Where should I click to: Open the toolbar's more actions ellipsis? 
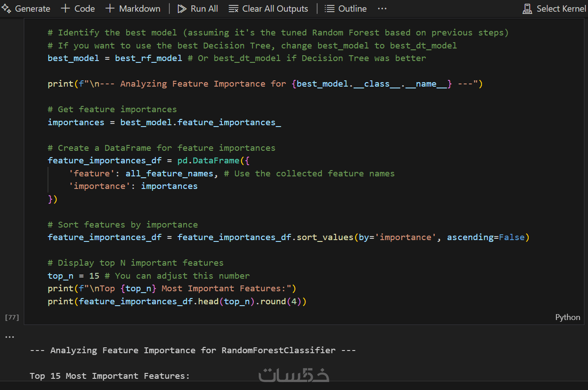point(382,9)
